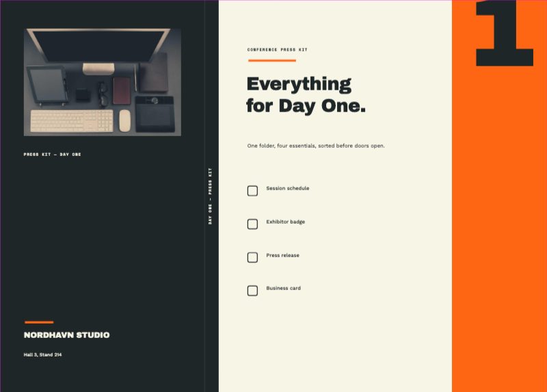
Task: Select the desk workspace photo
Action: click(x=102, y=82)
